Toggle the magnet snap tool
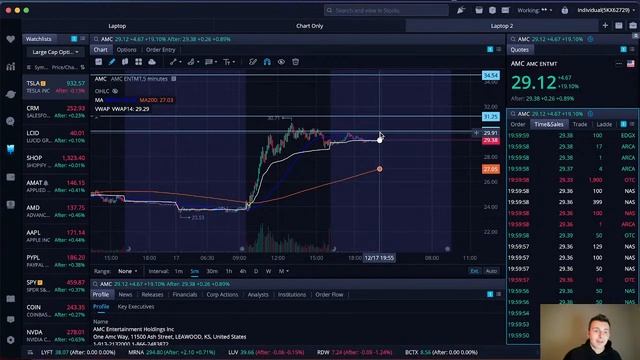Viewport: 640px width, 360px height. tap(267, 62)
